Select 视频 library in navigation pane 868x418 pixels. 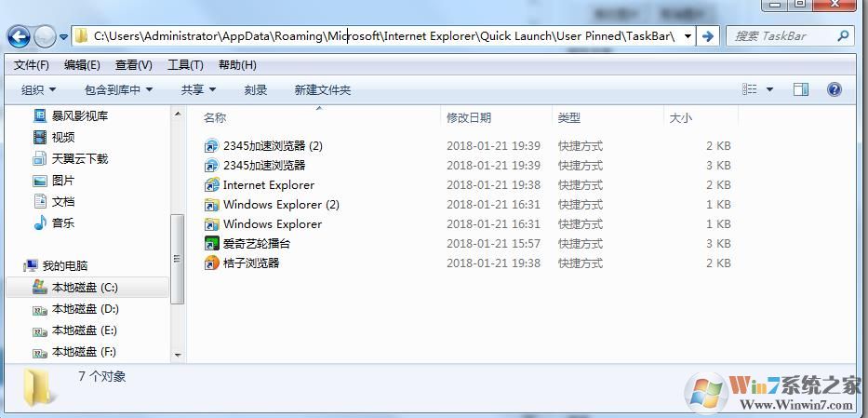63,137
